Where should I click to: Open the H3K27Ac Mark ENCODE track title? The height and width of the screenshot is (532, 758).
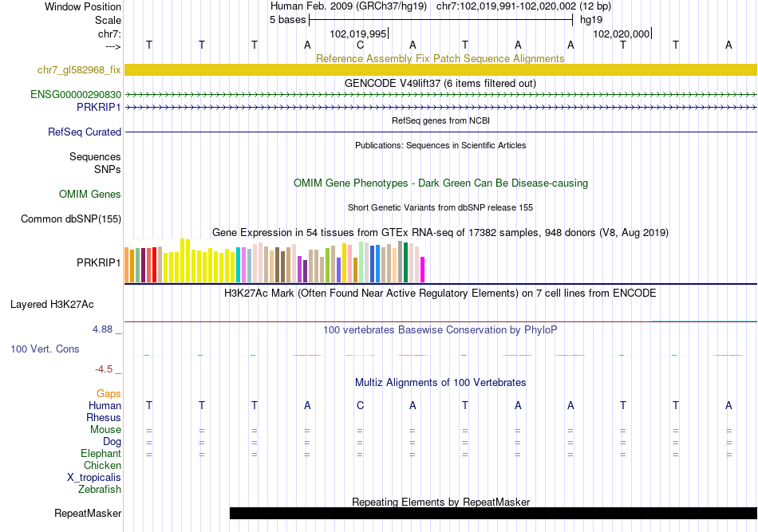[440, 294]
